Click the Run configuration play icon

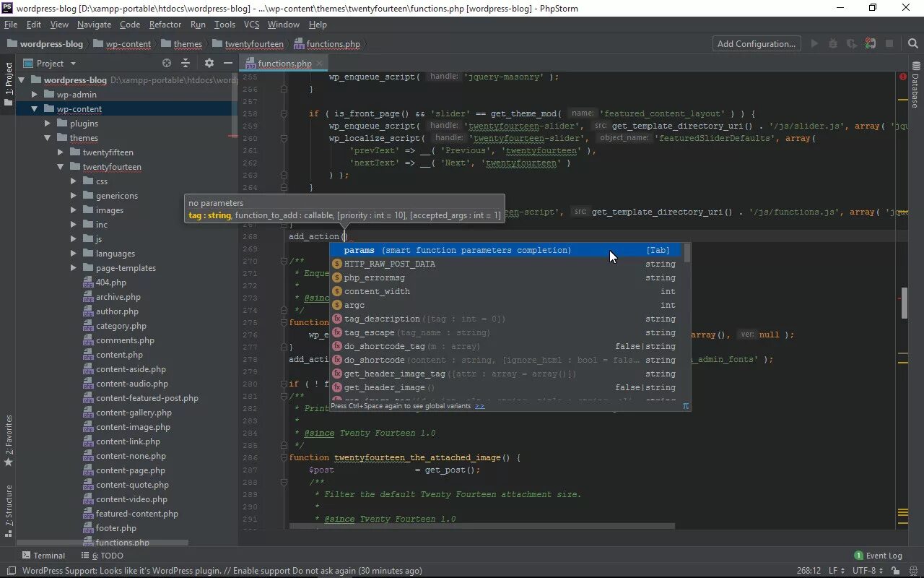click(814, 43)
